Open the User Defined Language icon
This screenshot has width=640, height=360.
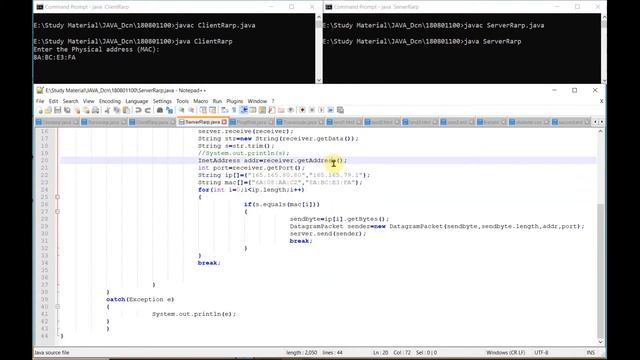tap(253, 110)
